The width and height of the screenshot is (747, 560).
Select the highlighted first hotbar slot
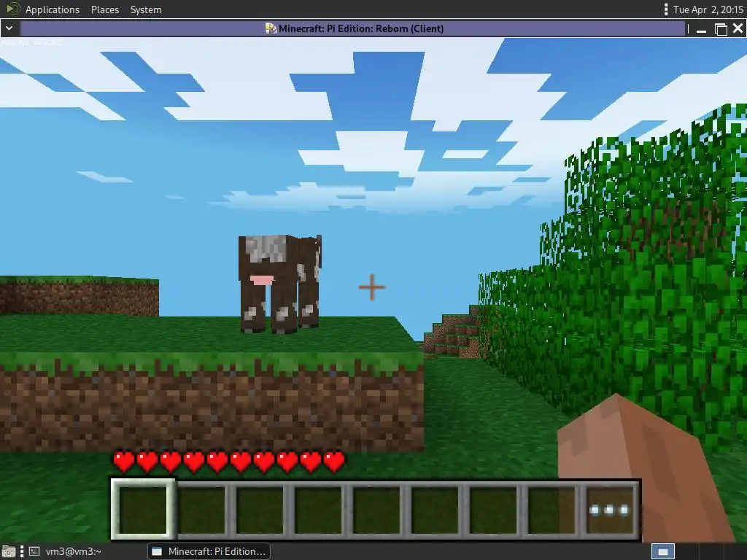coord(143,510)
